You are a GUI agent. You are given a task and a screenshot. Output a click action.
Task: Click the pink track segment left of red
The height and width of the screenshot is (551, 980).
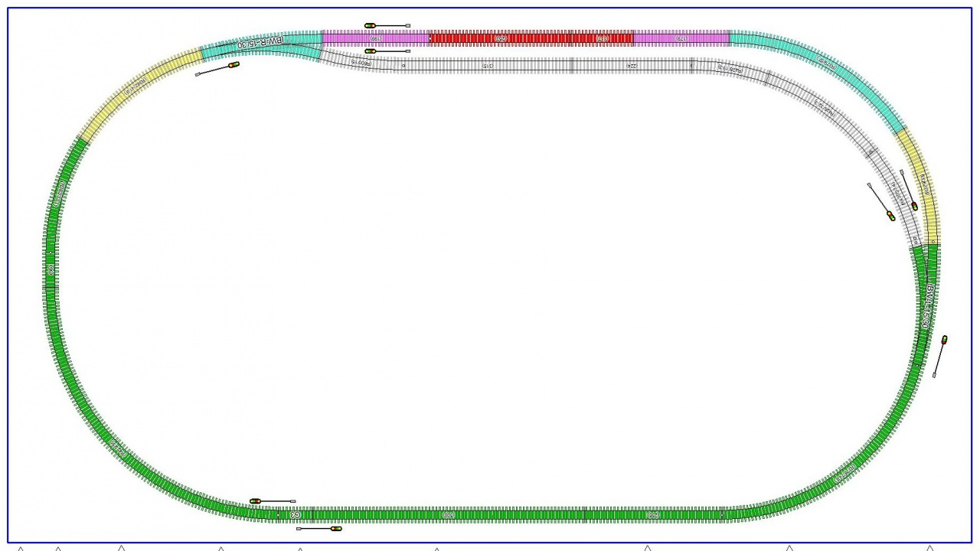375,37
